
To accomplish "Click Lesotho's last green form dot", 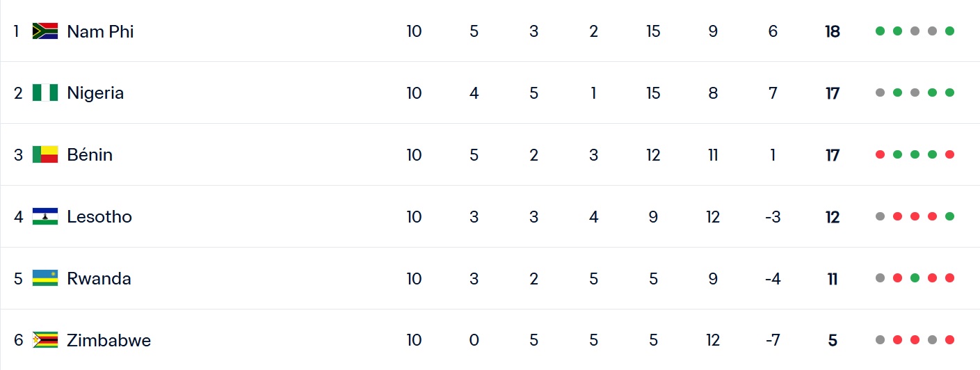I will tap(950, 216).
